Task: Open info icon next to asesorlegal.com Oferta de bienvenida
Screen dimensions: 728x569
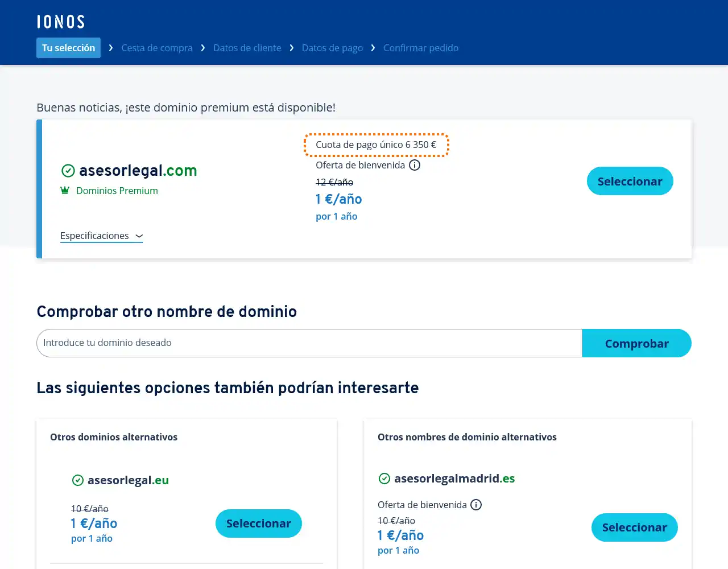Action: coord(415,165)
